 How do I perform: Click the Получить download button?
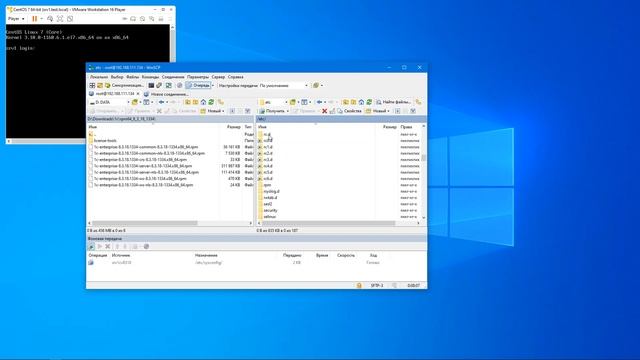(x=272, y=111)
